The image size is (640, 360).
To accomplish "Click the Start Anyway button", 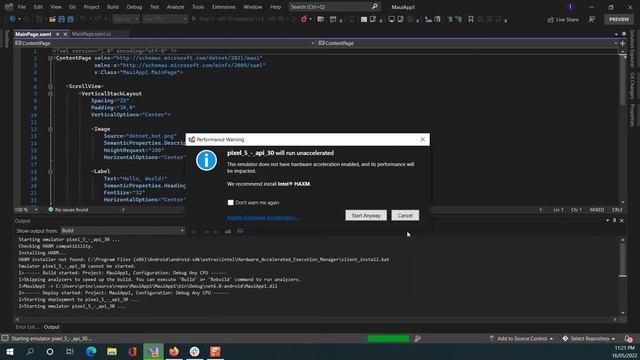I will click(366, 216).
